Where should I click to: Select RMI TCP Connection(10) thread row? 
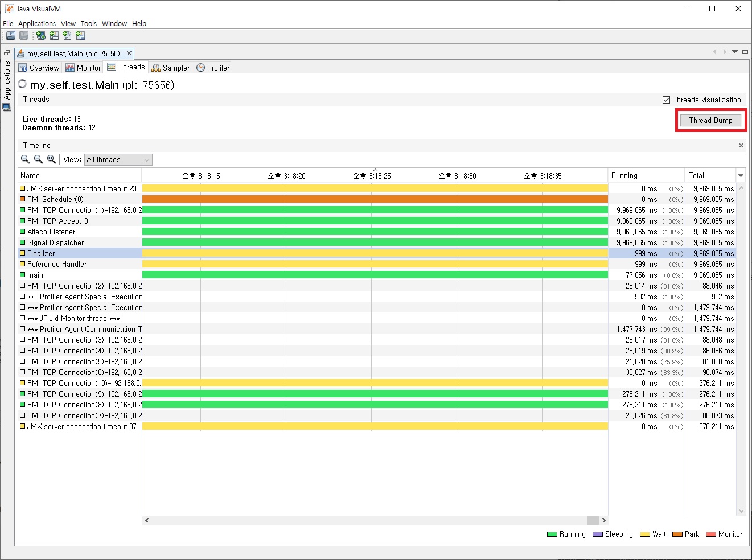coord(376,383)
